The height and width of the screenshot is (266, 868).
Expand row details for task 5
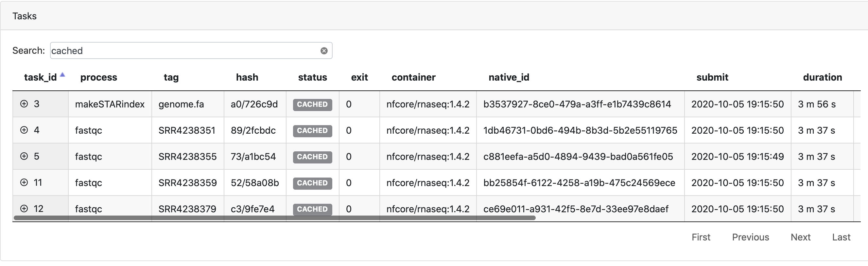click(x=24, y=156)
